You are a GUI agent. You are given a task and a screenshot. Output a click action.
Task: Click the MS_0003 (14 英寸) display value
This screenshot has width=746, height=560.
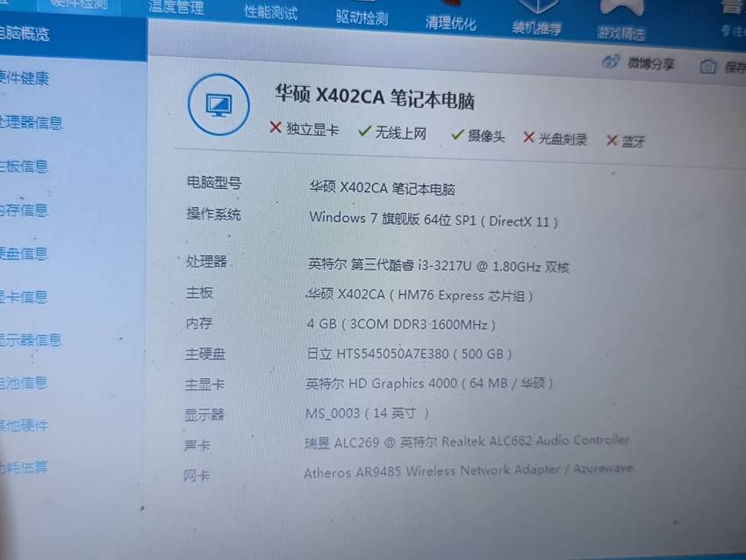click(x=367, y=413)
